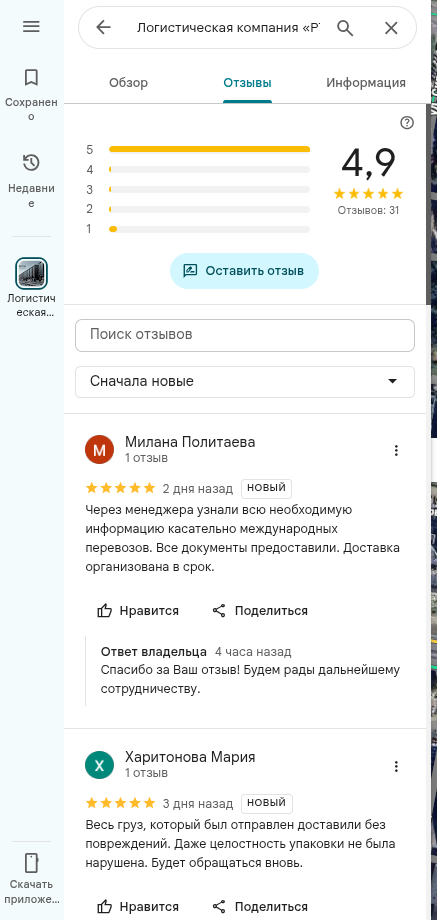Click the 4,9 rating score
This screenshot has width=437, height=920.
click(368, 163)
